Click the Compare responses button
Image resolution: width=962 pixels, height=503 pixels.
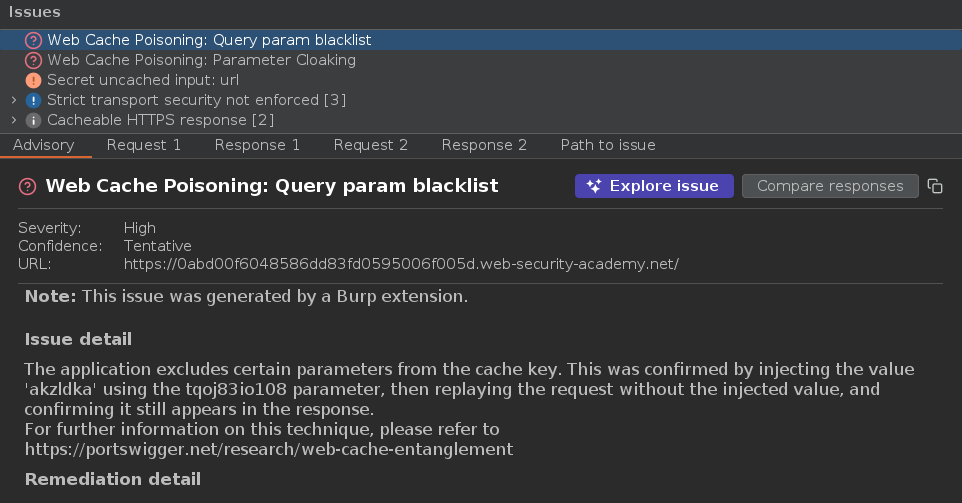coord(830,186)
